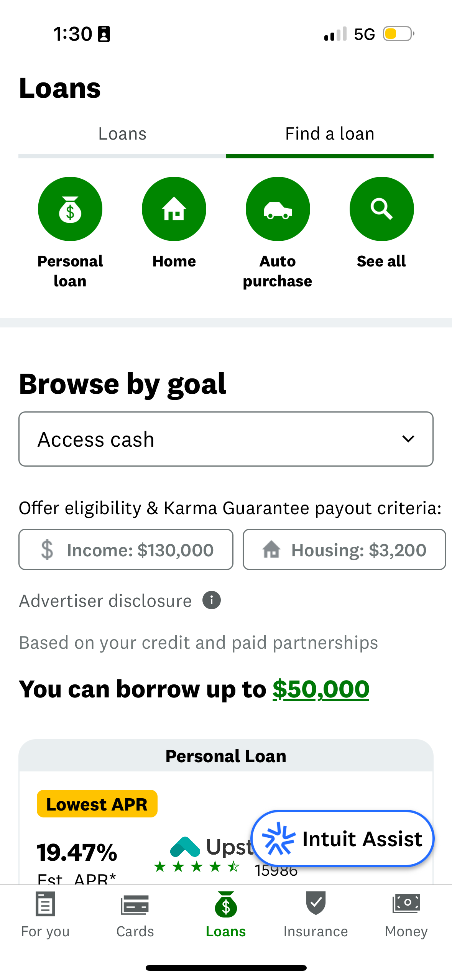Select the Money bills icon
This screenshot has width=452, height=980.
pyautogui.click(x=406, y=905)
